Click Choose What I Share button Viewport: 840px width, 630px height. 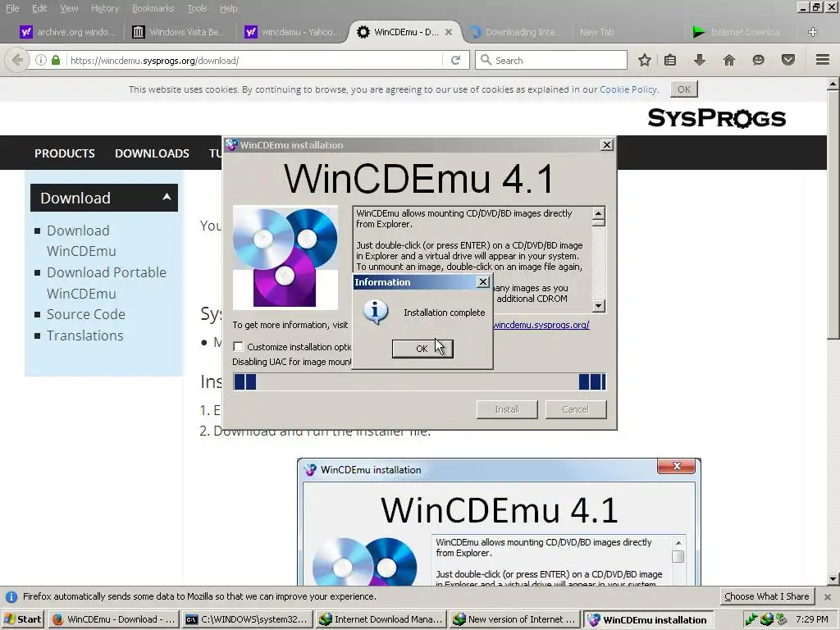click(x=767, y=596)
